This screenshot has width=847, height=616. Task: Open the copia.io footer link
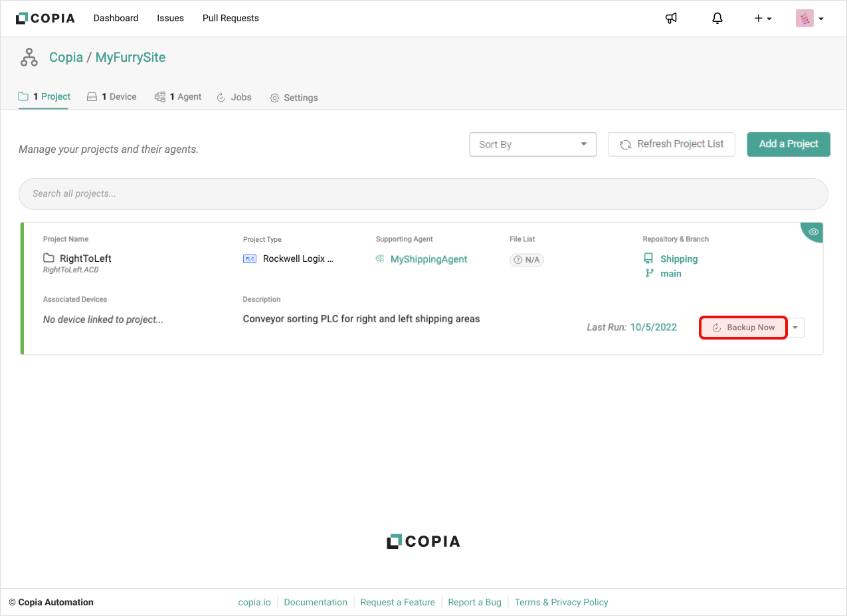click(x=254, y=602)
